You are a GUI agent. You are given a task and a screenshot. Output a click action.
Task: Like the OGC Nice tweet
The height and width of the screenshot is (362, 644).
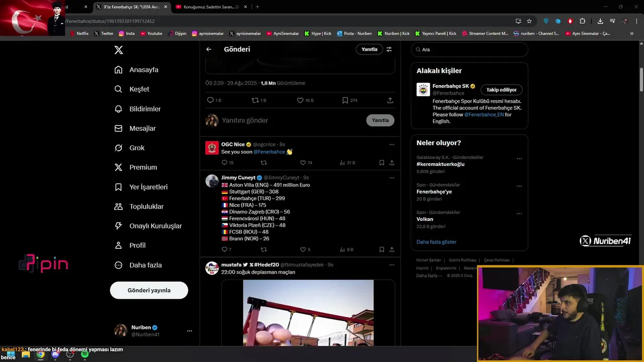tap(303, 162)
